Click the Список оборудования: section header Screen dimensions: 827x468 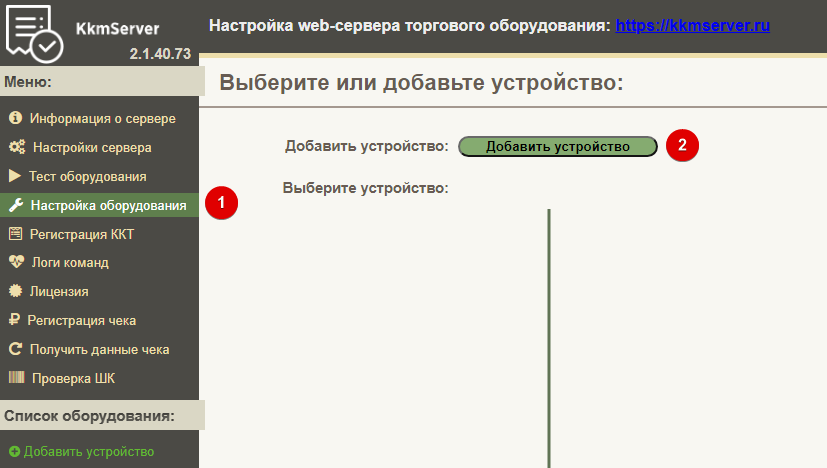coord(102,416)
